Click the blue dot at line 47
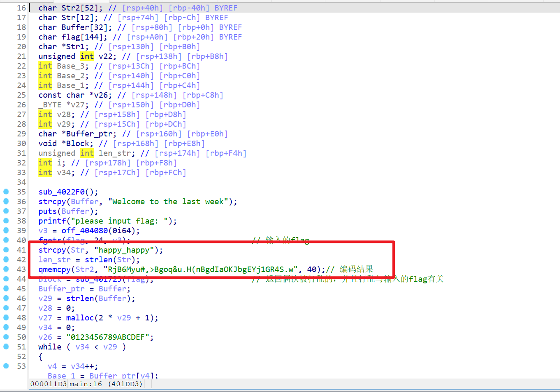 (6, 308)
